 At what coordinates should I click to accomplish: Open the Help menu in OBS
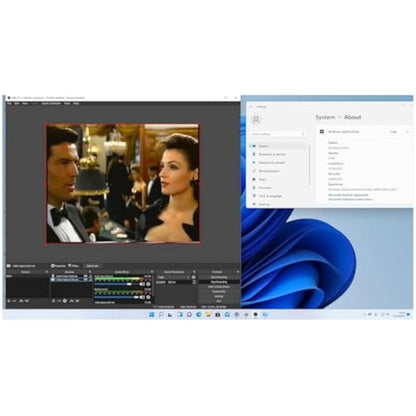click(76, 104)
